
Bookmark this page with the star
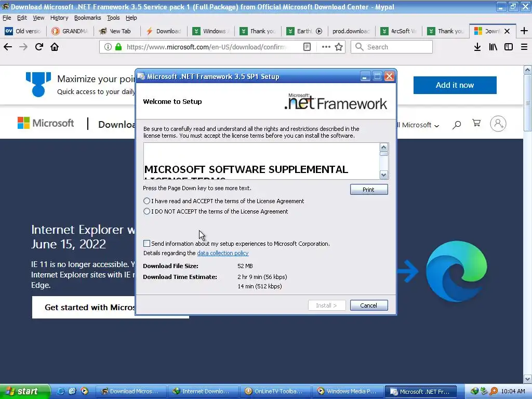point(339,47)
